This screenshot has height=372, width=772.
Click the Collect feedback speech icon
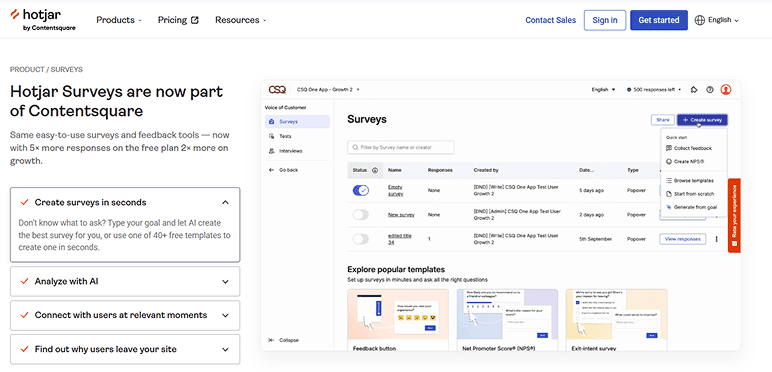click(669, 148)
